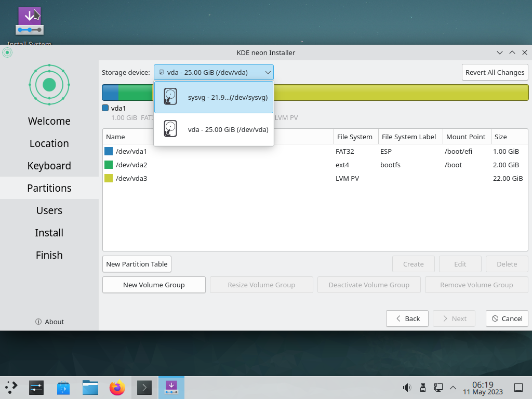This screenshot has height=399, width=532.
Task: Expand hidden system tray icons arrow
Action: 453,388
